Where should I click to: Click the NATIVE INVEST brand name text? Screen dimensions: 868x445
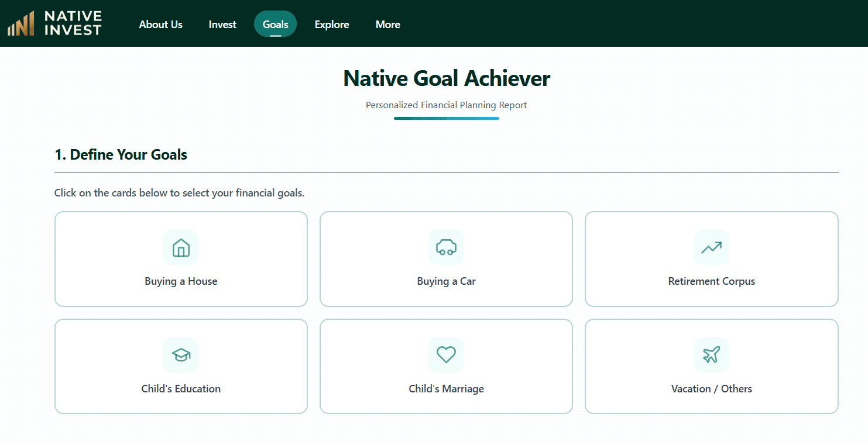tap(73, 23)
